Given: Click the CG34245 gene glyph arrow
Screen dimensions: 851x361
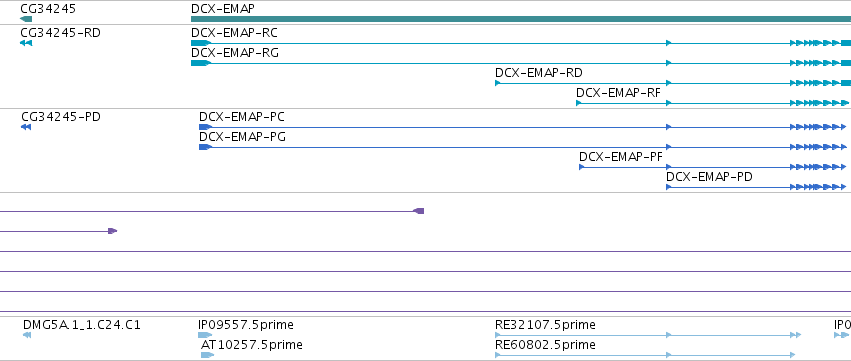Looking at the screenshot, I should 26,19.
